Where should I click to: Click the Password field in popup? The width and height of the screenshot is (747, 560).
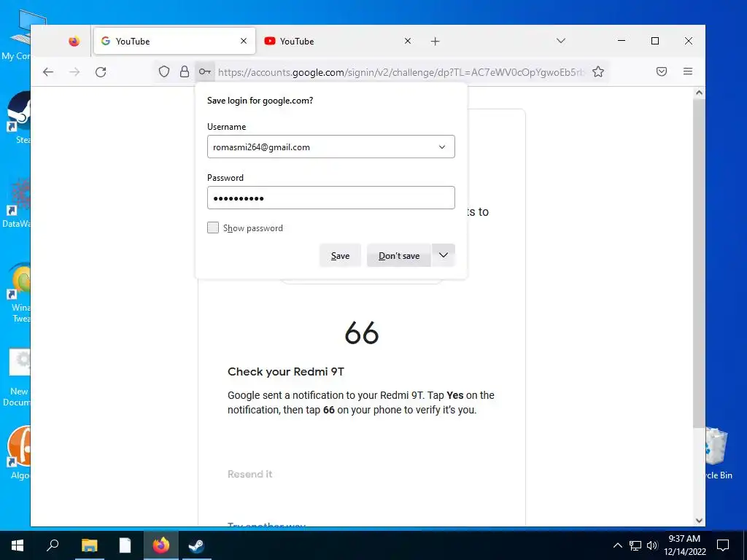point(331,198)
